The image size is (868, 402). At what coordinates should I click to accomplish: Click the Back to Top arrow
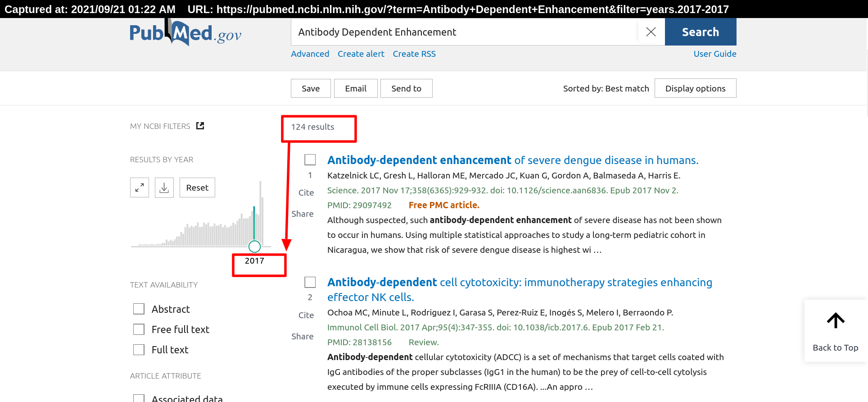(x=836, y=320)
